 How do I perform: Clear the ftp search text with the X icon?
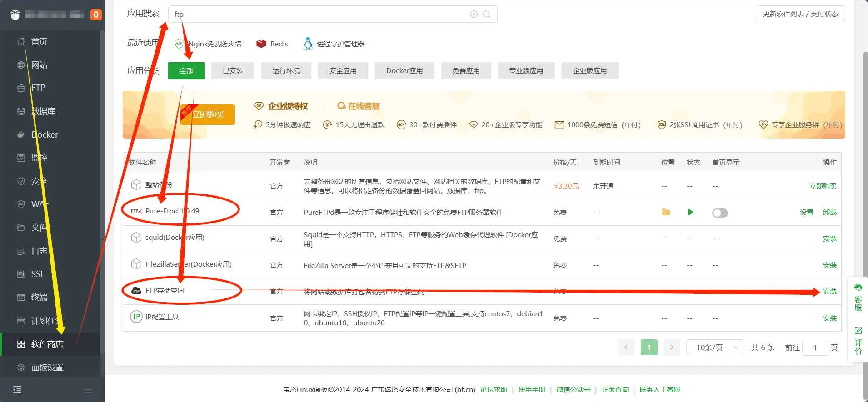[474, 14]
